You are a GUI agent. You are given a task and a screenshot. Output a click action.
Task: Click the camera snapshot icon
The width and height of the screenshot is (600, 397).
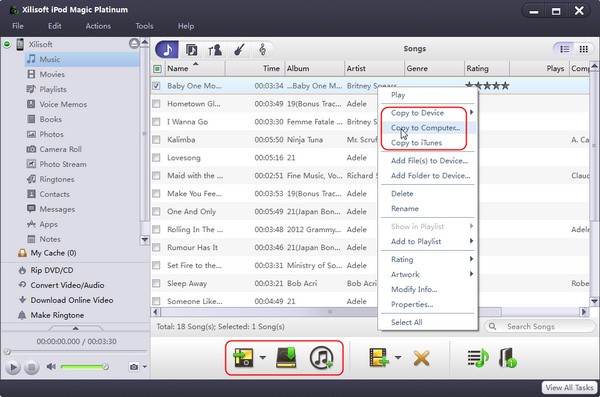point(134,367)
